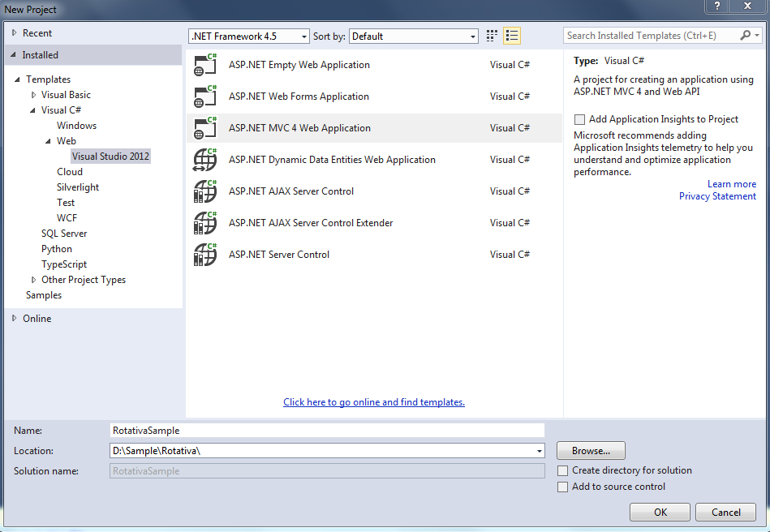Expand the Other Project Types node arrow
This screenshot has width=770, height=532.
coord(33,280)
